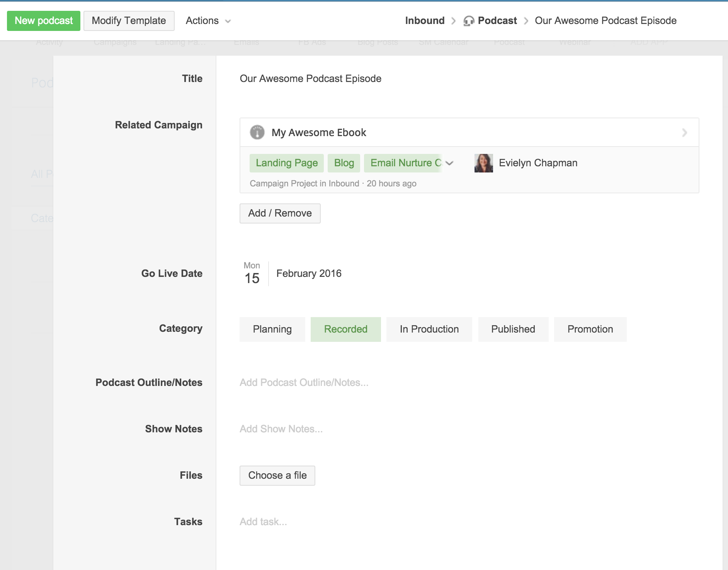Click the Landing Page tag
The height and width of the screenshot is (570, 728).
click(287, 163)
